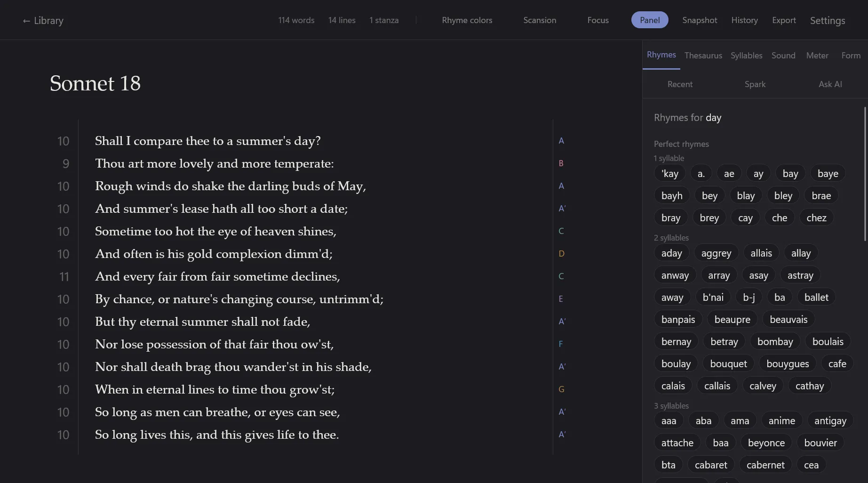
Task: Click the 1 stanza counter
Action: pyautogui.click(x=384, y=20)
